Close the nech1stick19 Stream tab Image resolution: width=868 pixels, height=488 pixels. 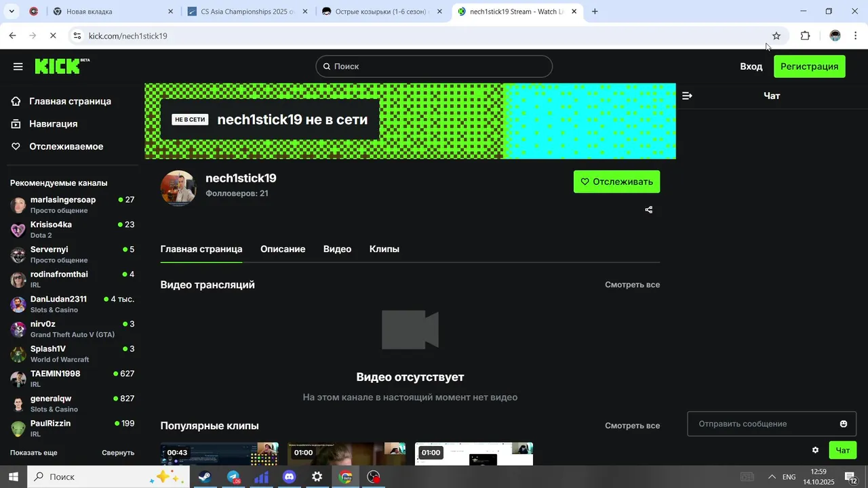pos(574,12)
